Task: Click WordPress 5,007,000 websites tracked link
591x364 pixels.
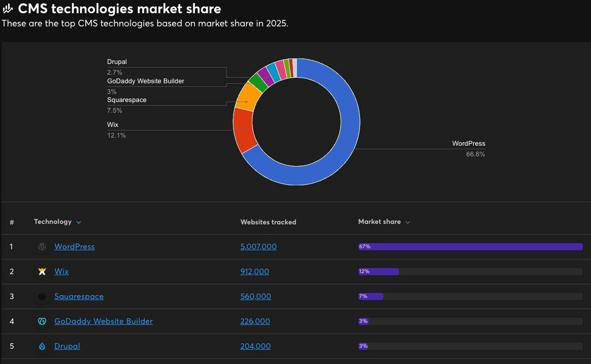Action: pos(258,247)
